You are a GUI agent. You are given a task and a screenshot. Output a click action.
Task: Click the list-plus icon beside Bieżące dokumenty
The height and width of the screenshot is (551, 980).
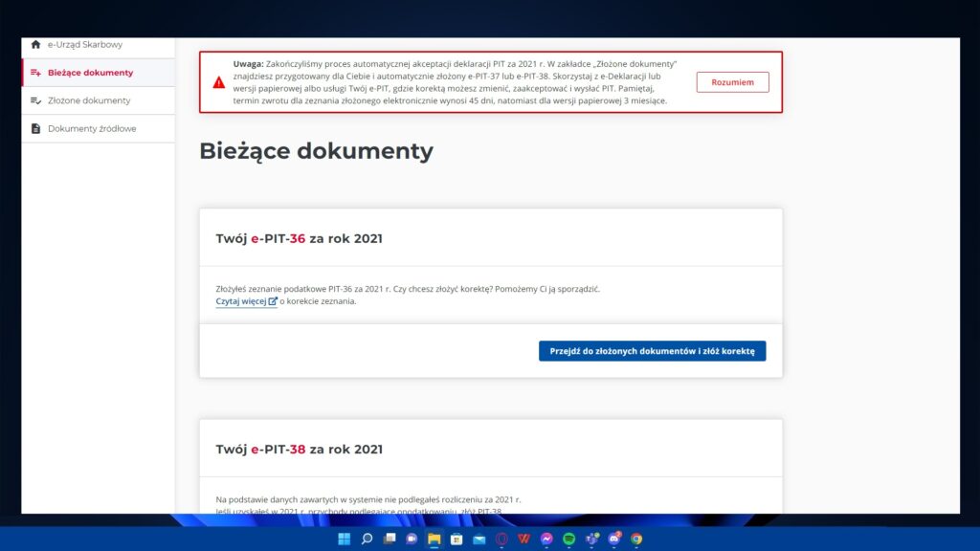[x=35, y=73]
